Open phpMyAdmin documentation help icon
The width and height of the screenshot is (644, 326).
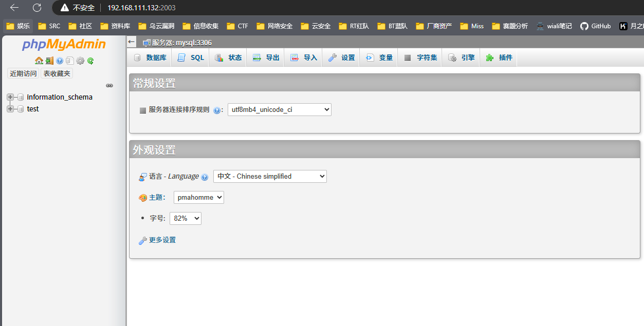pyautogui.click(x=60, y=61)
